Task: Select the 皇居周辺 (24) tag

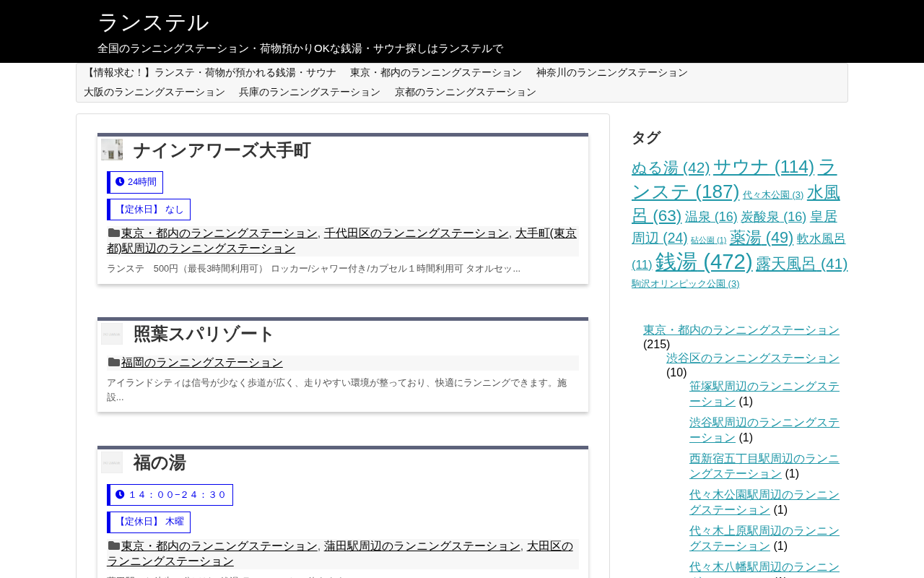Action: (x=734, y=227)
